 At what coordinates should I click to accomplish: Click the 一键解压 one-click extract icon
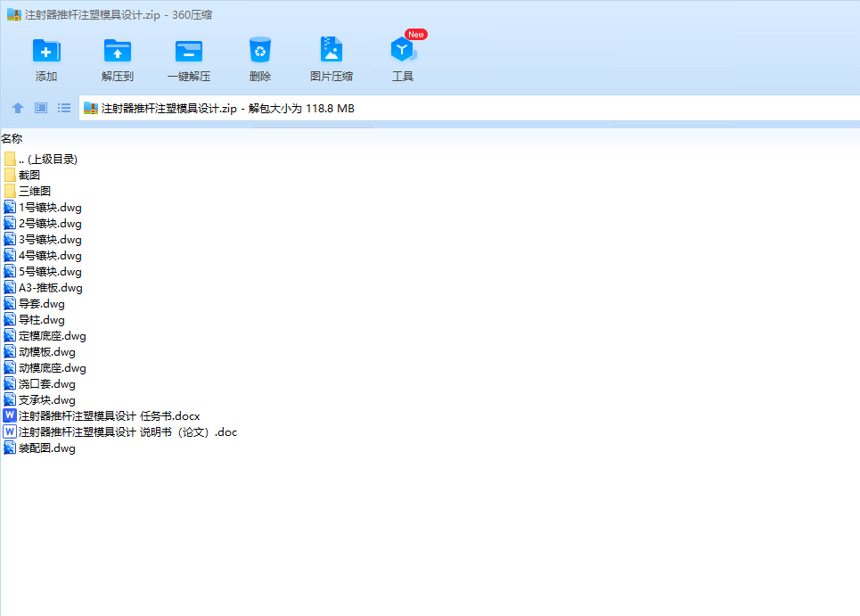[x=189, y=51]
